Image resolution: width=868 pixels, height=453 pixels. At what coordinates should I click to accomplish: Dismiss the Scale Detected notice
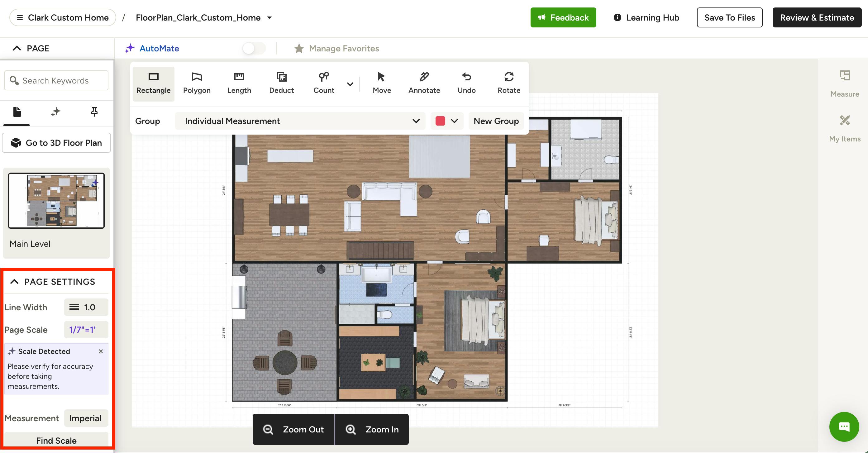[x=101, y=351]
